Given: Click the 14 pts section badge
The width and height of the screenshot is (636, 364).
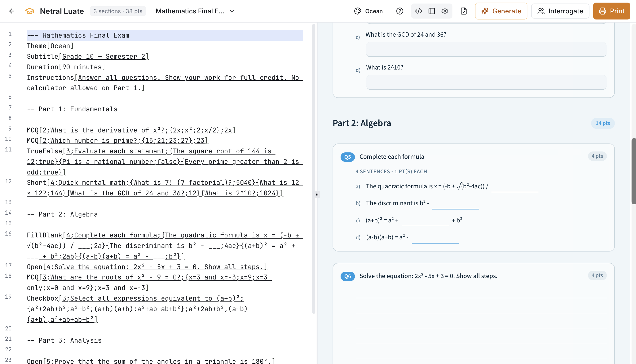Looking at the screenshot, I should [602, 123].
